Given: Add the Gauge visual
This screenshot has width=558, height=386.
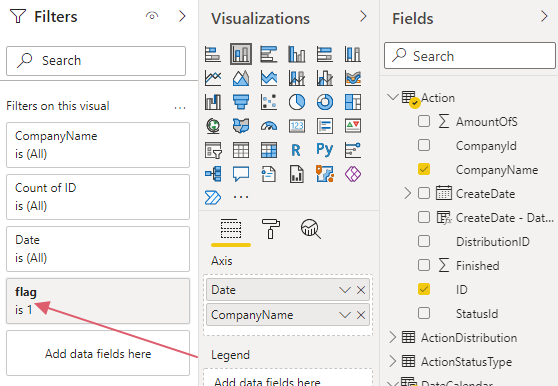Looking at the screenshot, I should [x=269, y=126].
